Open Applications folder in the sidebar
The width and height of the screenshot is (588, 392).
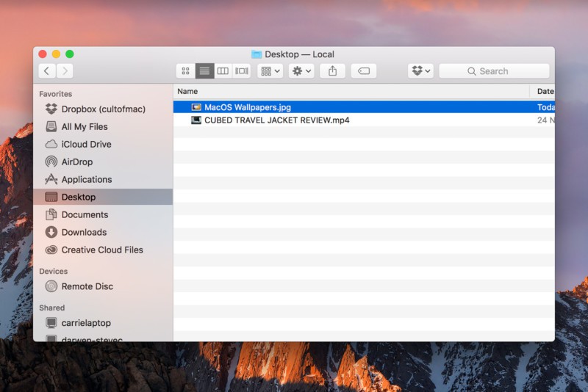coord(103,179)
